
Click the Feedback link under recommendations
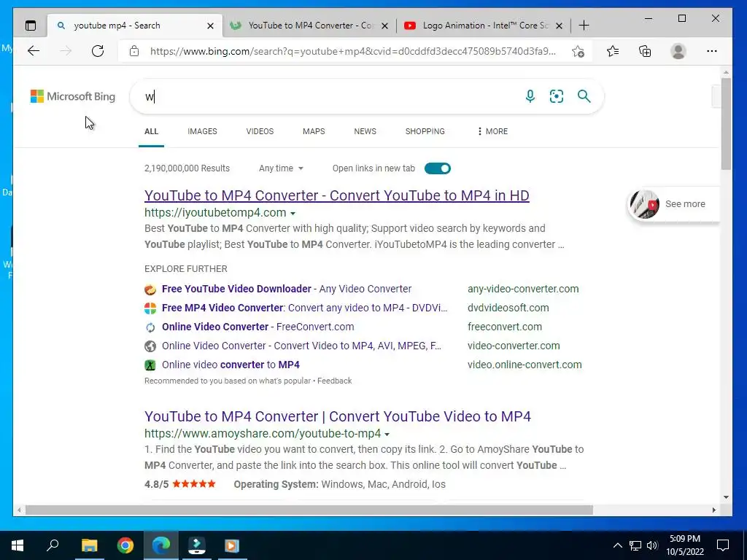(334, 381)
